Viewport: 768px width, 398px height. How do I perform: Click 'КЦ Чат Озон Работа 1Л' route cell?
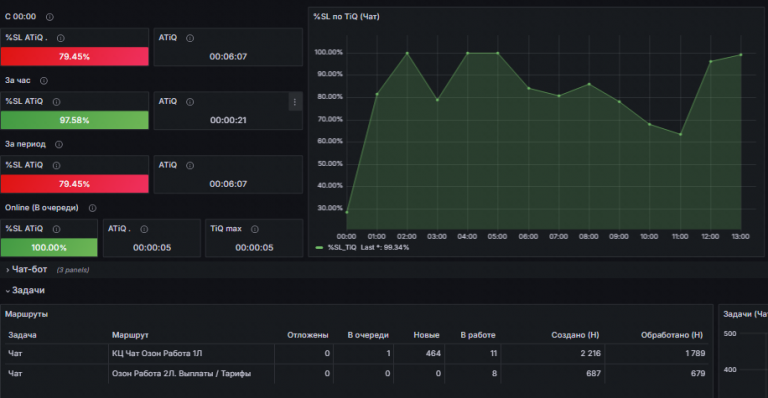pos(157,353)
